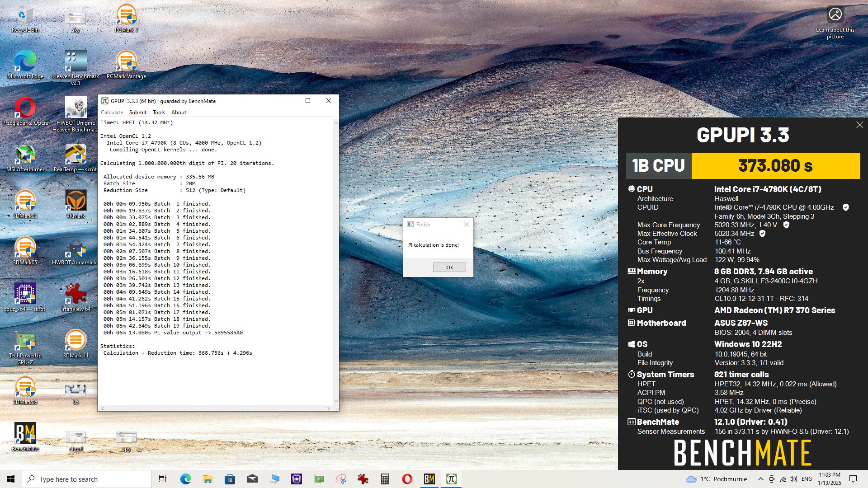Open the cpuz_x64 shortcut
The image size is (868, 488).
click(x=25, y=297)
